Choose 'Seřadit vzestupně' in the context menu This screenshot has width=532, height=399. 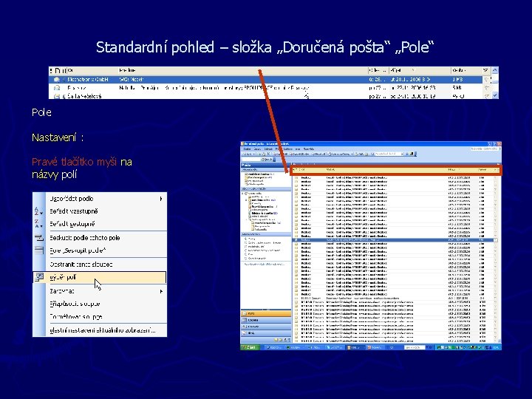coord(100,211)
